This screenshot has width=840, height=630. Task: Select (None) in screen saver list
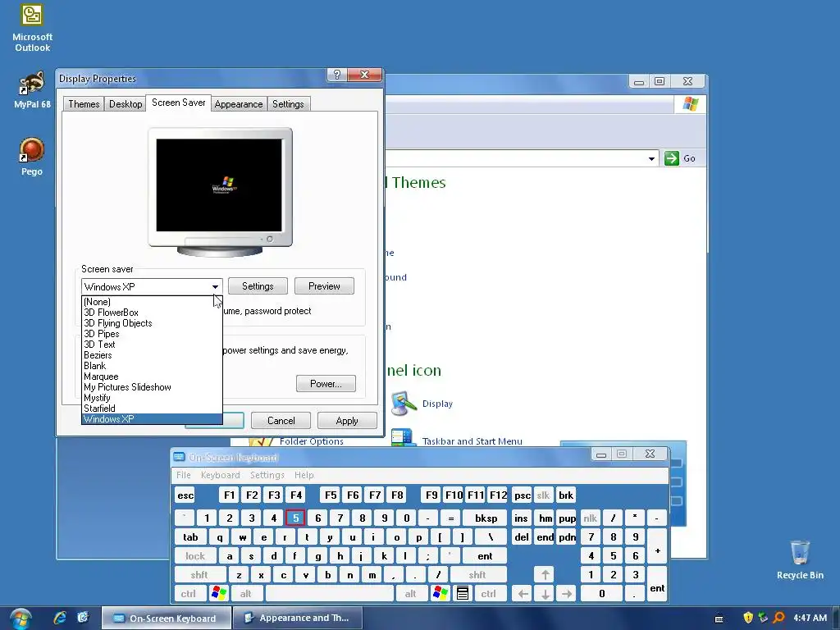[152, 302]
